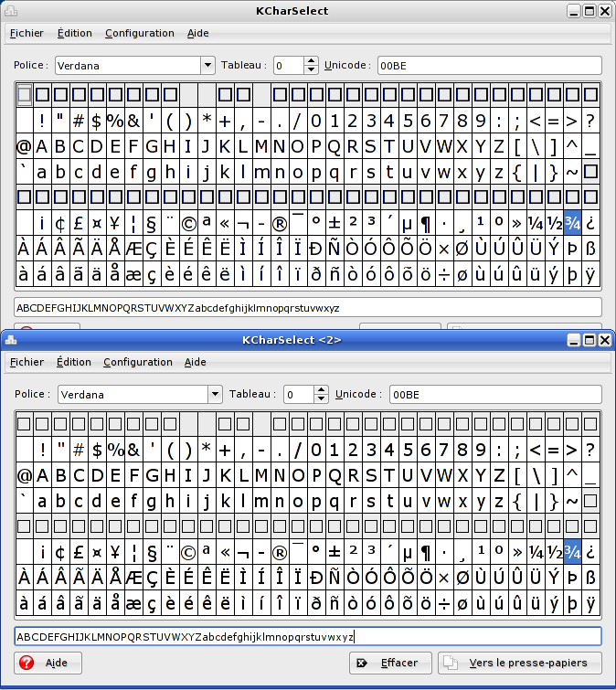Open Édition menu in KCharSelect <2>
The image size is (616, 690).
(x=74, y=362)
